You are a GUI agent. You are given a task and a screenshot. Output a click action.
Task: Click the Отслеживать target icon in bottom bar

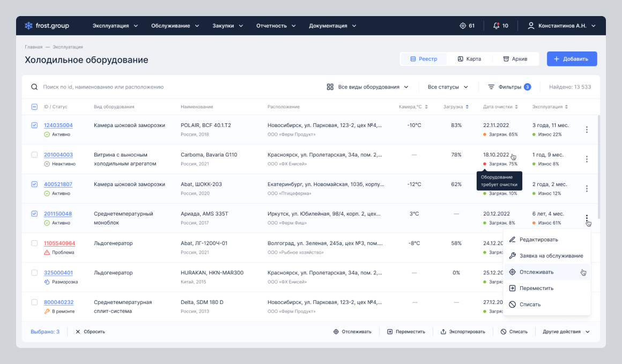click(336, 332)
